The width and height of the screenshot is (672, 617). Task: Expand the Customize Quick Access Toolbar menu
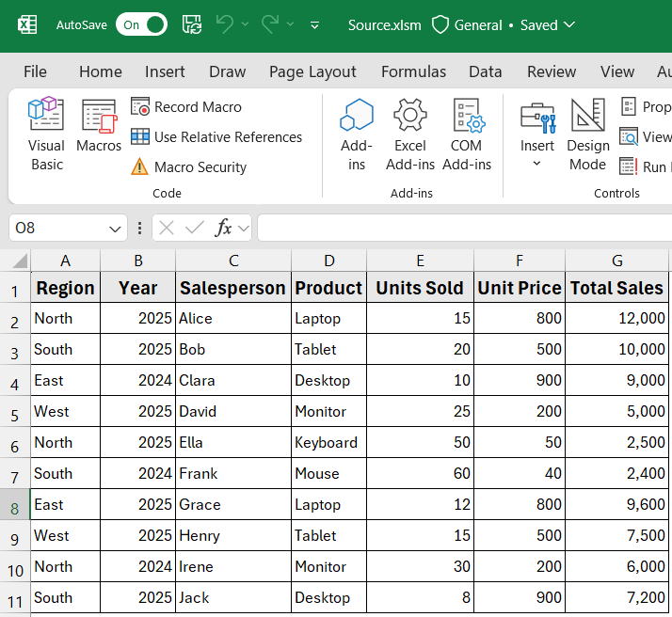[314, 25]
